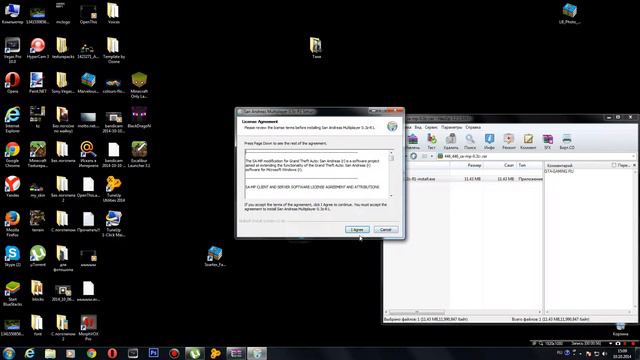Screen dimensions: 640x360
Task: Click the license text scrollbar up arrow
Action: click(391, 152)
